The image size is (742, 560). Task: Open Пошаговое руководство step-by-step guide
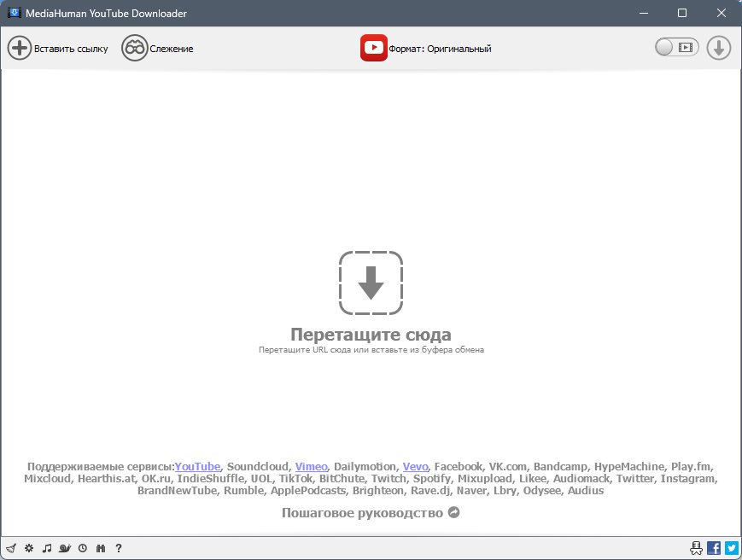363,513
